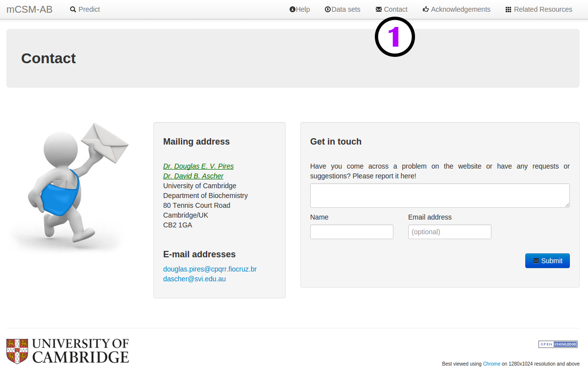Open Related Resources
588x371 pixels.
click(x=539, y=9)
